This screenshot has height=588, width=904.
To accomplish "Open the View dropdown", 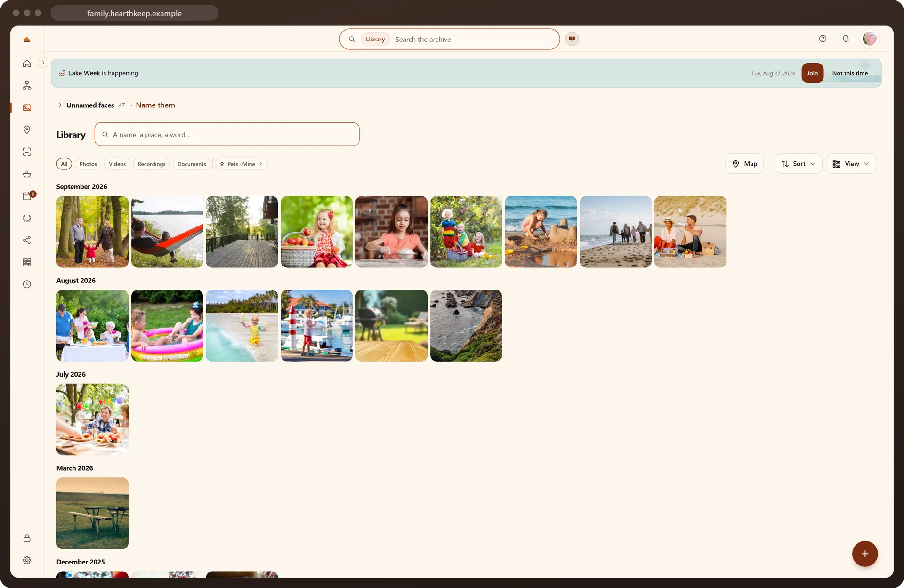I will coord(851,164).
